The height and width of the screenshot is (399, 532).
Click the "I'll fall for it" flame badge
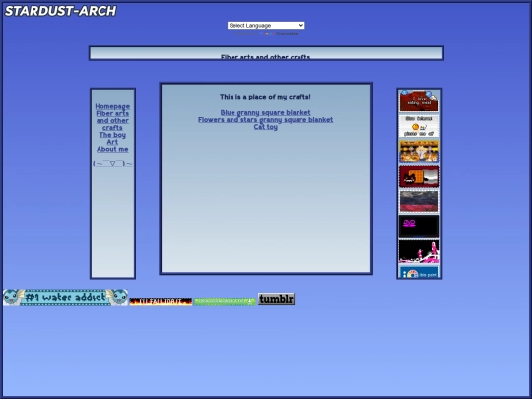click(x=161, y=301)
